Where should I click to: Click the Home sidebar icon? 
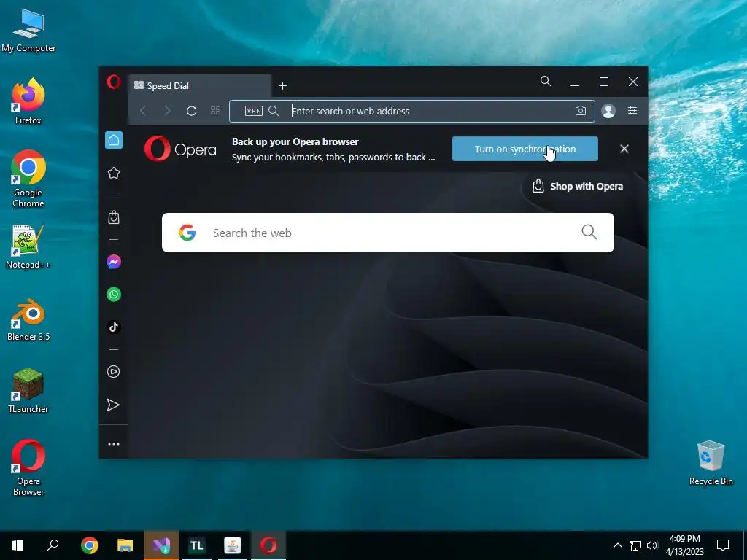pyautogui.click(x=113, y=140)
